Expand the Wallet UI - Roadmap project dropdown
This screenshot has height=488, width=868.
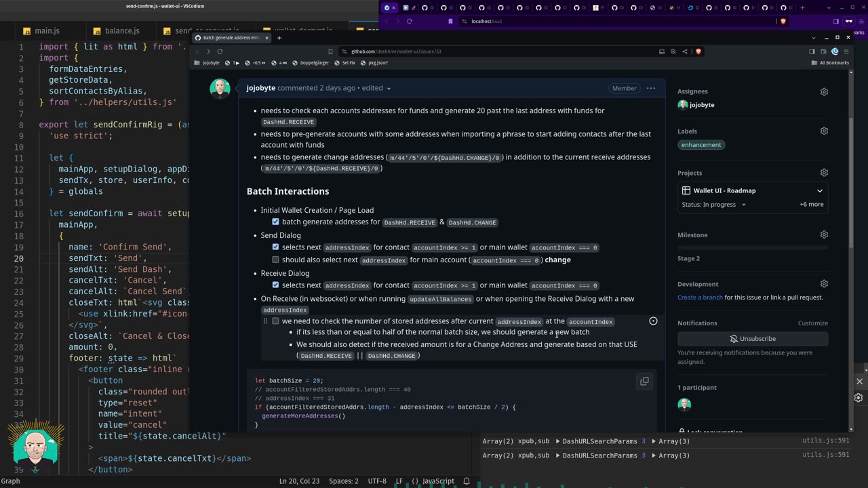tap(819, 190)
